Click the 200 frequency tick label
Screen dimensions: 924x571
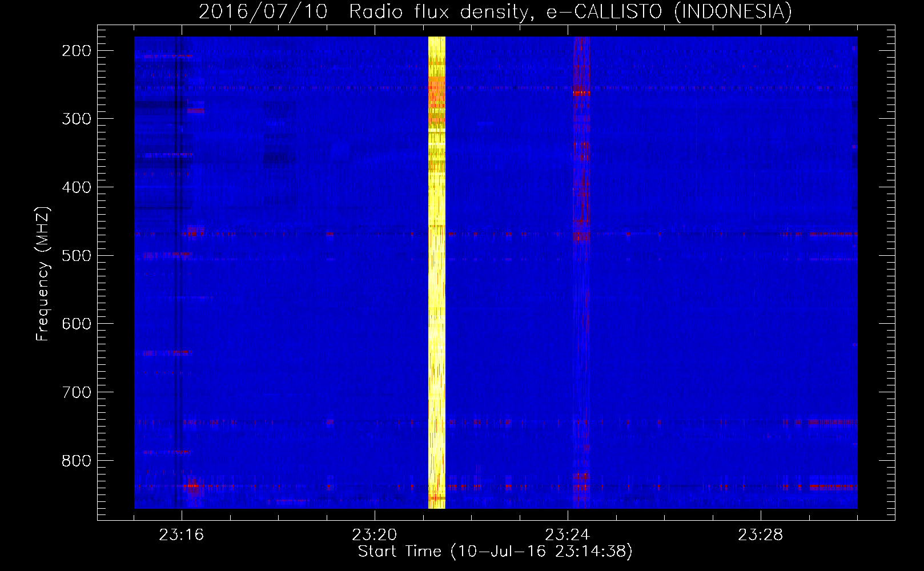tap(77, 51)
